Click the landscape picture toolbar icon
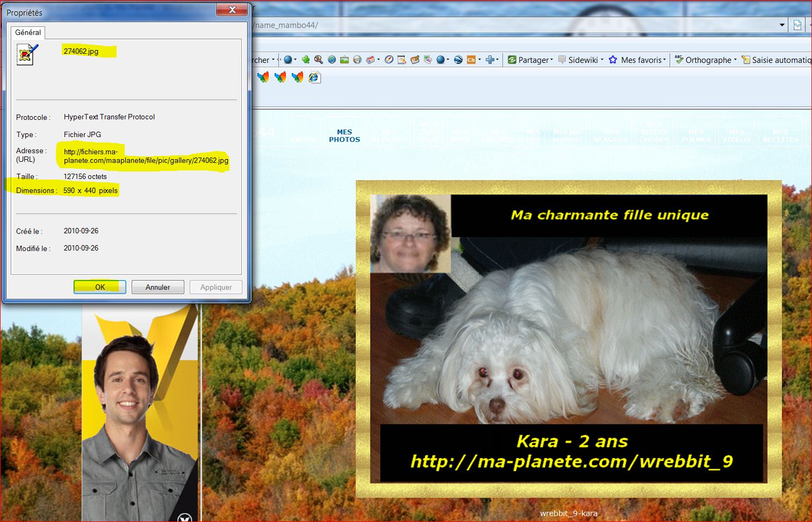812x522 pixels. tap(344, 60)
